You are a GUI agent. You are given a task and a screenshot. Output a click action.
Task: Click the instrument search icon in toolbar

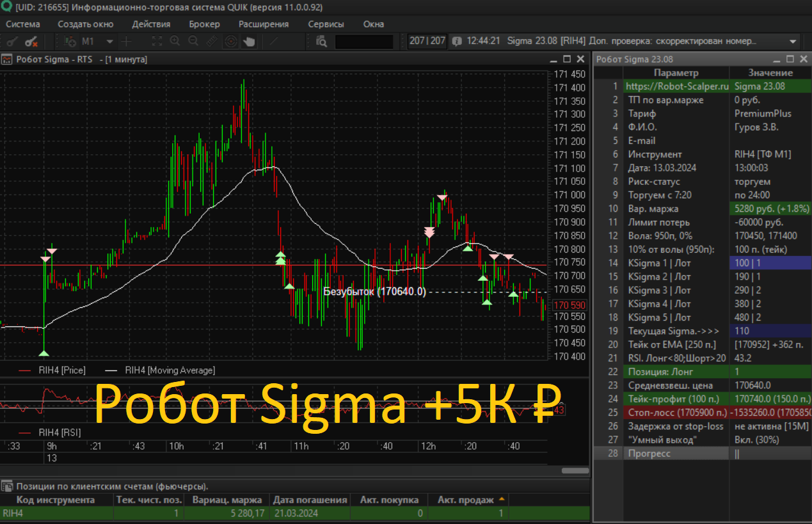321,42
